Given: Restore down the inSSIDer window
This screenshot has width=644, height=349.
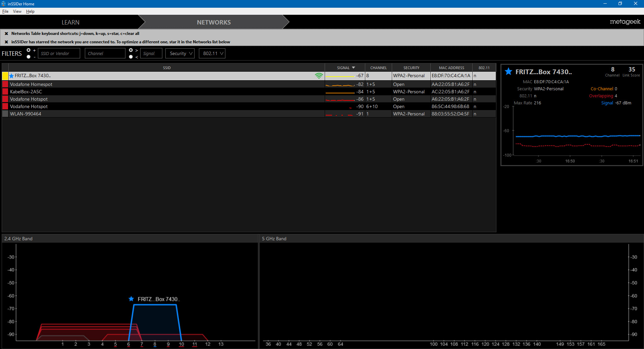Looking at the screenshot, I should coord(620,4).
